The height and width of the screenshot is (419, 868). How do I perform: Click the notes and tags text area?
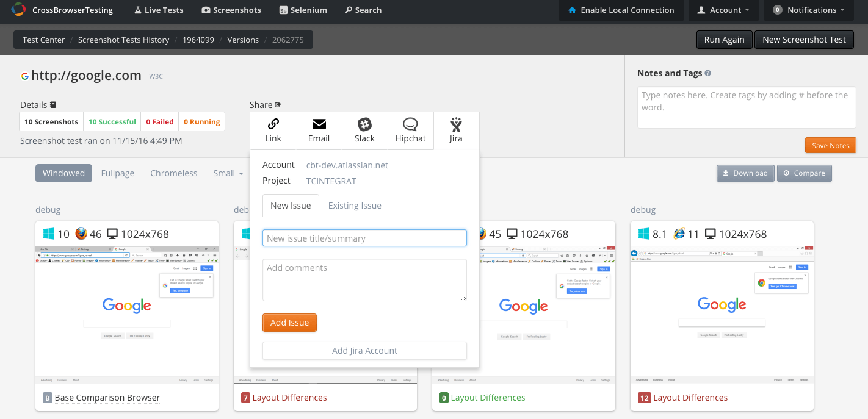pyautogui.click(x=747, y=107)
